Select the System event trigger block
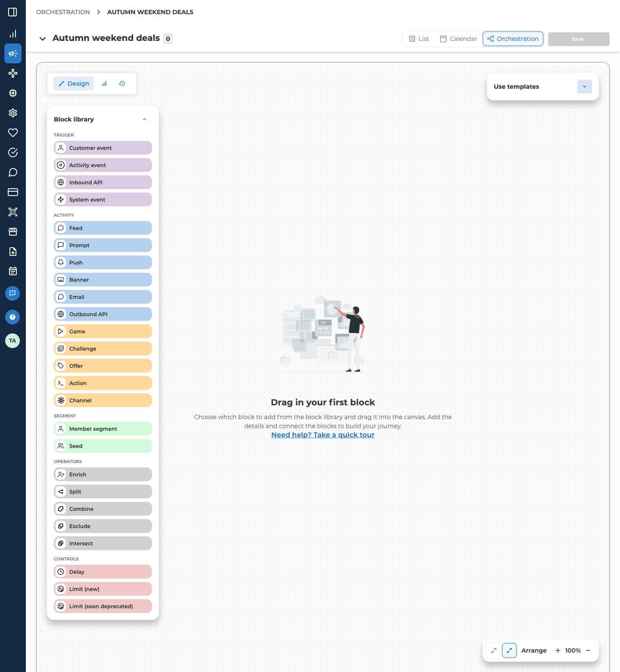This screenshot has width=620, height=672. pyautogui.click(x=103, y=199)
